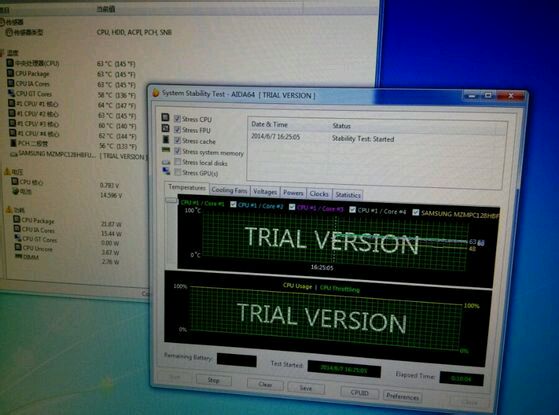This screenshot has height=415, width=559.
Task: Click the thermometer icon of the 温度 group header
Action: (x=3, y=53)
